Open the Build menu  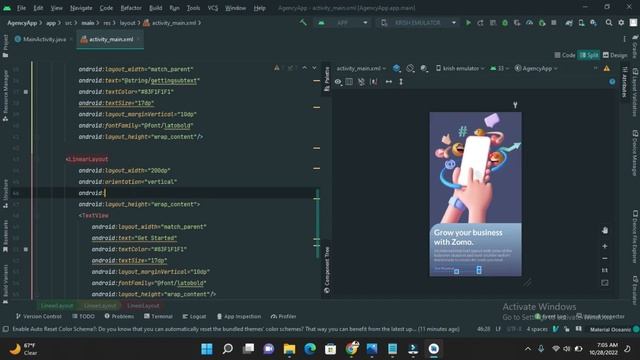tap(156, 8)
